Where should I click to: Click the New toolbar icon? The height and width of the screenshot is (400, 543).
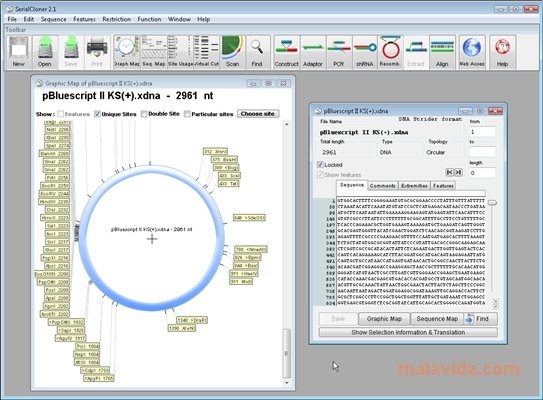(x=18, y=52)
